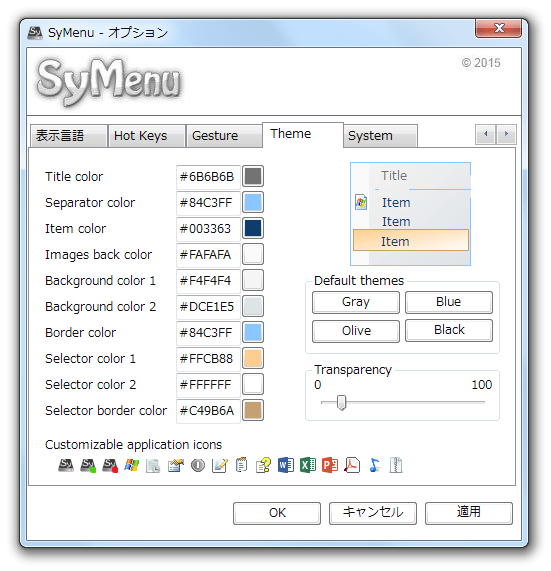
Task: Confirm with the OK button
Action: click(x=277, y=513)
